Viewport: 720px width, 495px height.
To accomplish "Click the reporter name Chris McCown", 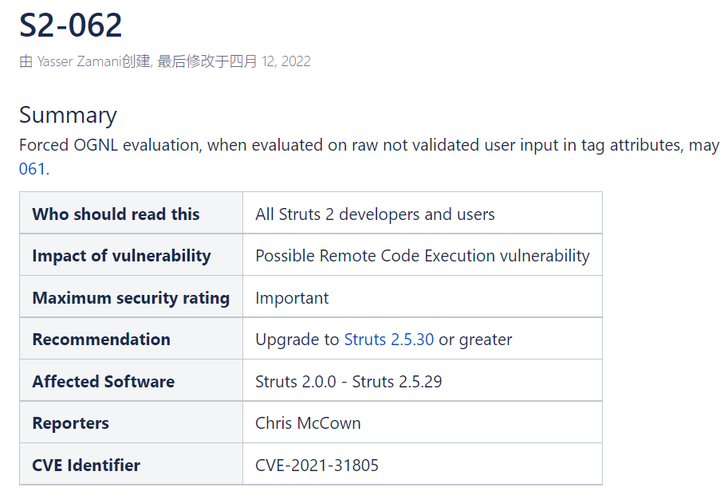I will click(x=308, y=423).
